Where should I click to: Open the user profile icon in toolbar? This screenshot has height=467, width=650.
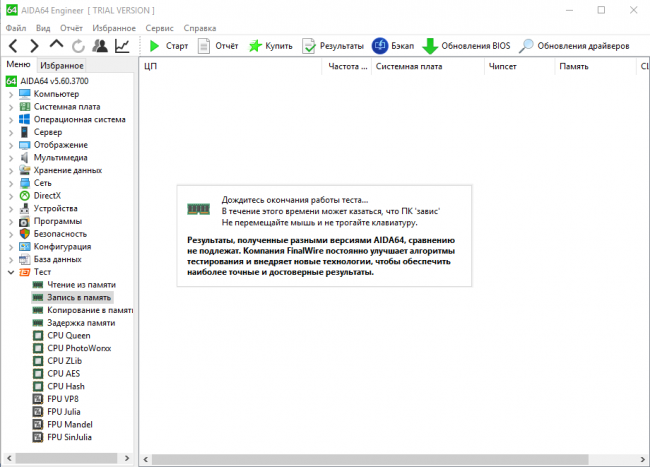100,46
